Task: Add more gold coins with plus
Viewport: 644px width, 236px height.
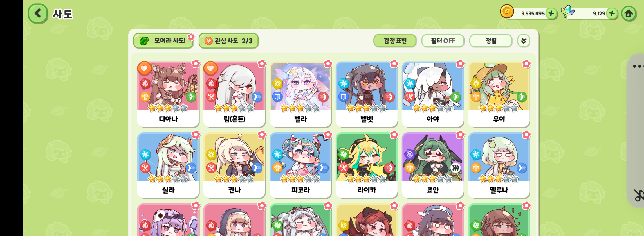Action: click(x=551, y=13)
